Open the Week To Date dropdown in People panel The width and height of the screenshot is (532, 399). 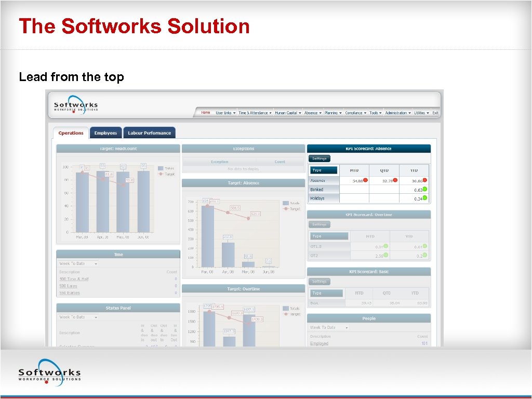point(329,327)
